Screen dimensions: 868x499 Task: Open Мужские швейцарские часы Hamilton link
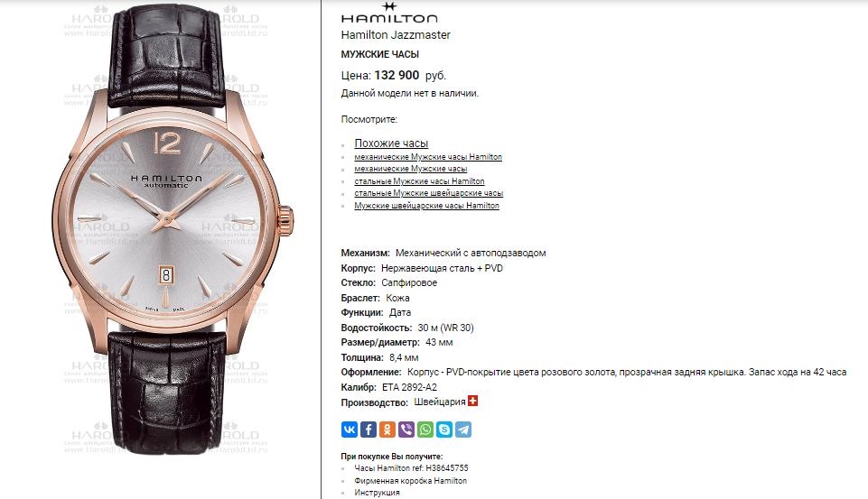pyautogui.click(x=427, y=205)
